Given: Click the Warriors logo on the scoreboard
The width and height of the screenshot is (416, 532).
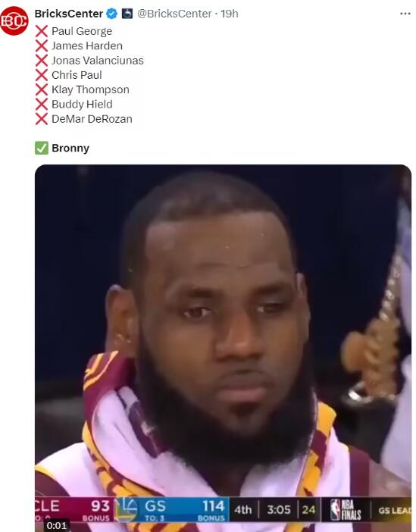Looking at the screenshot, I should coord(126,509).
